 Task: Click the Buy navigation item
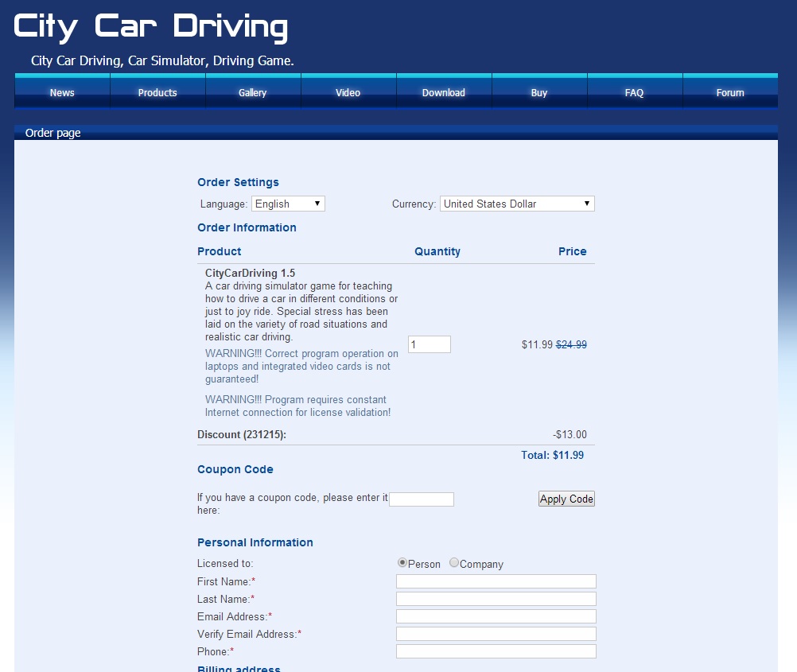pos(539,93)
